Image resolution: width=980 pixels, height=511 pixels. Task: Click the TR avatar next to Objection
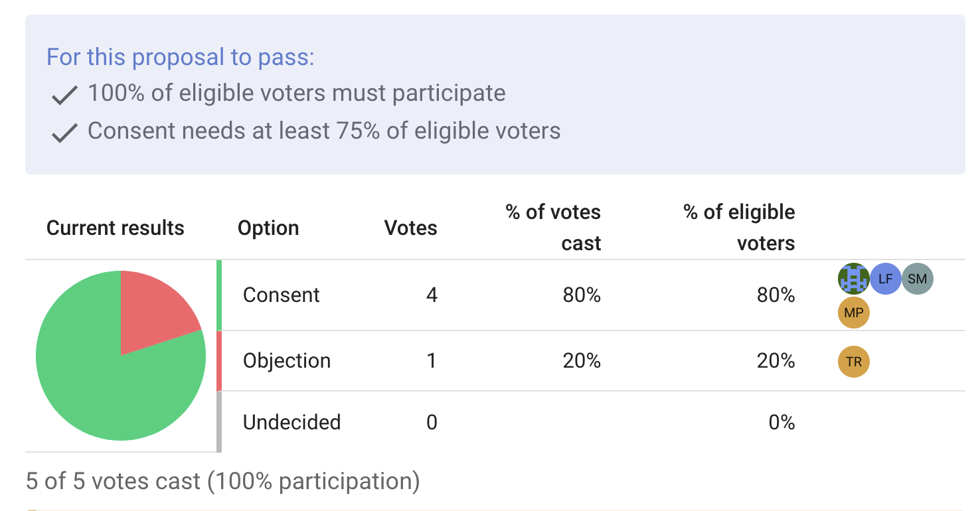853,362
